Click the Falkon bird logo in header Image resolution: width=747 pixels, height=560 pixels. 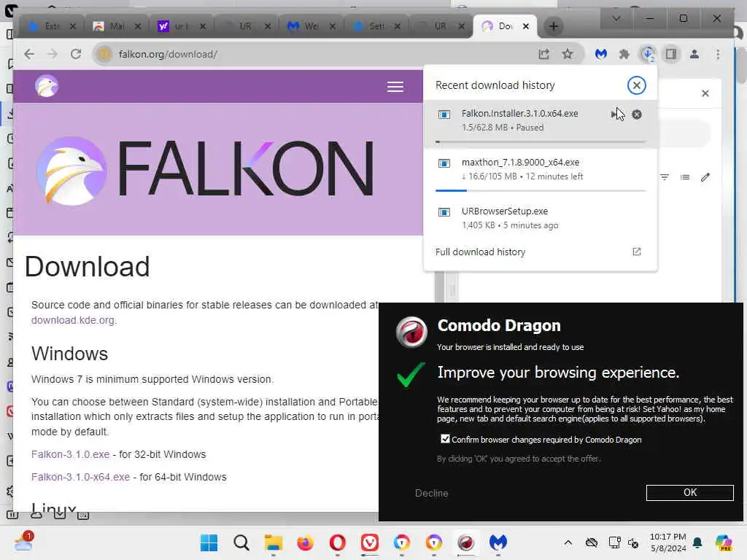tap(46, 86)
